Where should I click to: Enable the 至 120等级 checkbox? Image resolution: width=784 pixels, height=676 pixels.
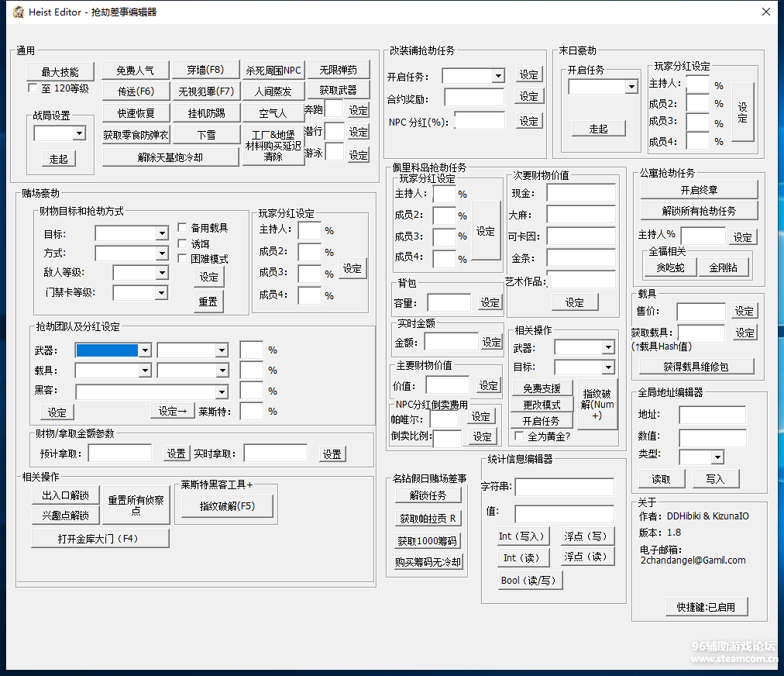click(x=33, y=88)
